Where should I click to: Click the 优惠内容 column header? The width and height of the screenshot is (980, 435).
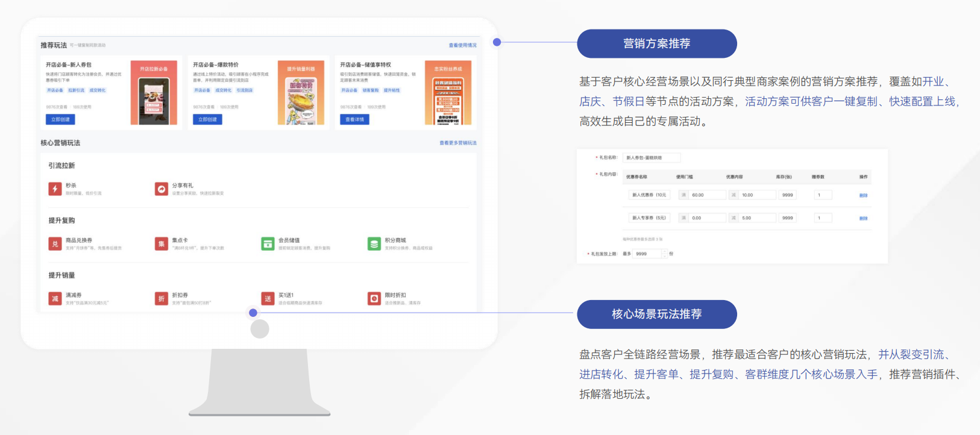click(735, 177)
